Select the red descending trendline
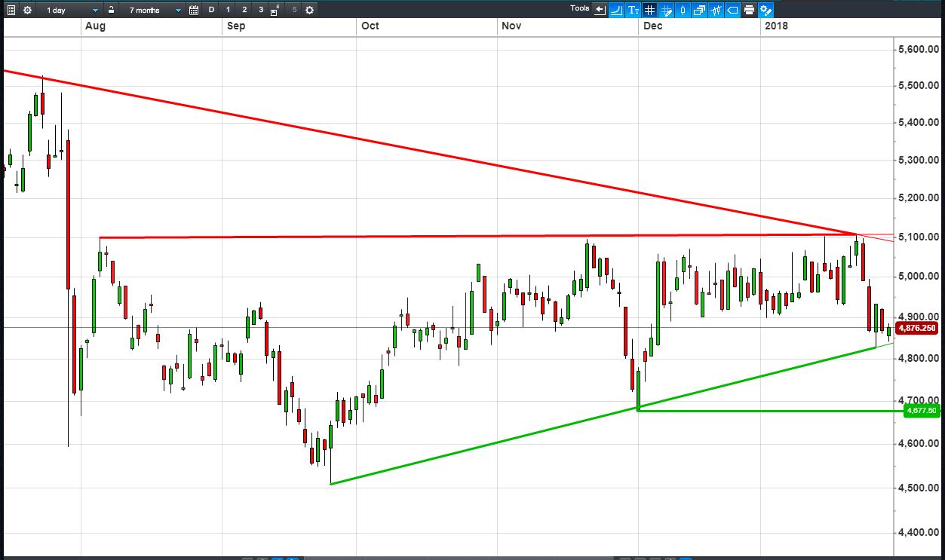This screenshot has width=945, height=560. coord(430,154)
